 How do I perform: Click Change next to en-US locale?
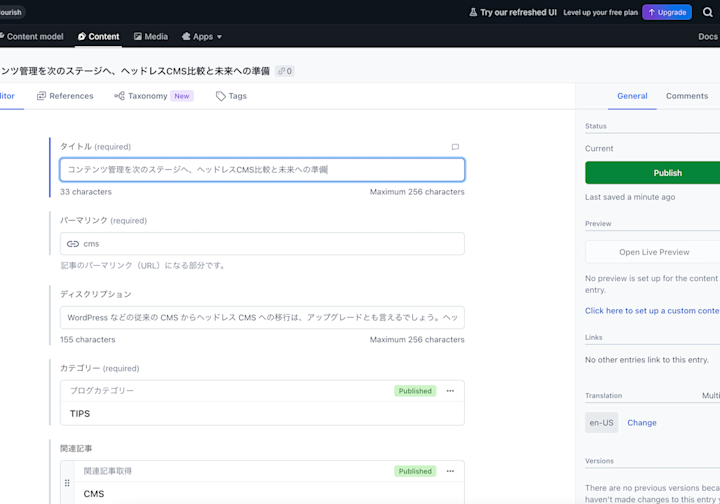(x=641, y=423)
